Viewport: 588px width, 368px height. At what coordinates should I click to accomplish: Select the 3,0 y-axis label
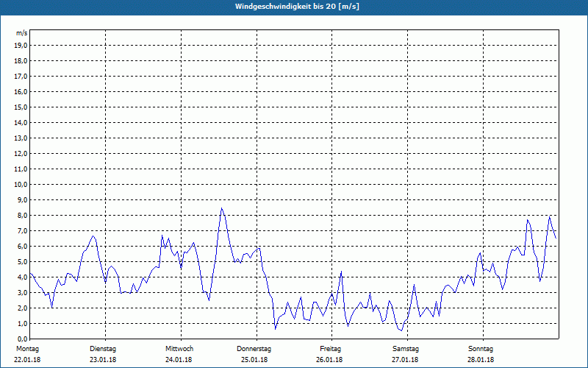coord(22,292)
